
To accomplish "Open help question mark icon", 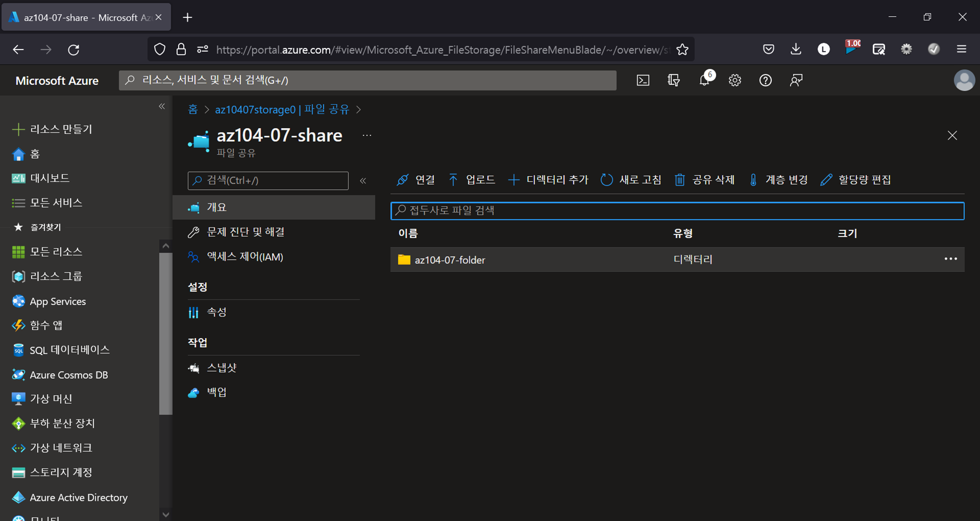I will tap(765, 80).
